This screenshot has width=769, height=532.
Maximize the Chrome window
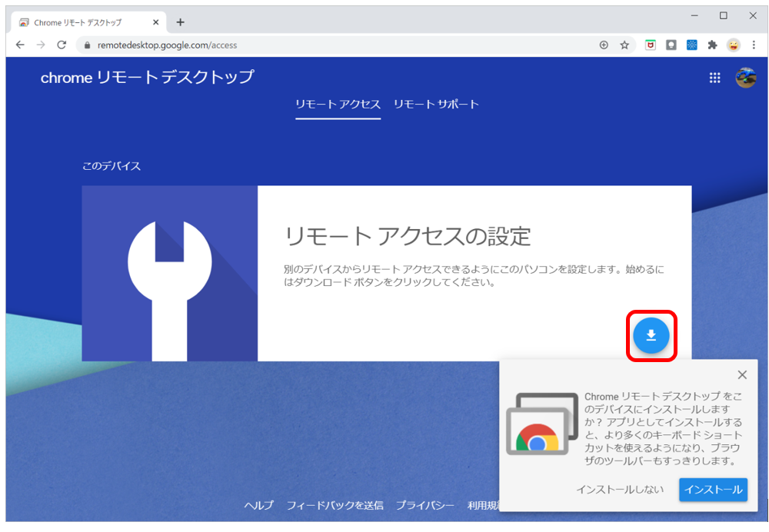(x=724, y=15)
